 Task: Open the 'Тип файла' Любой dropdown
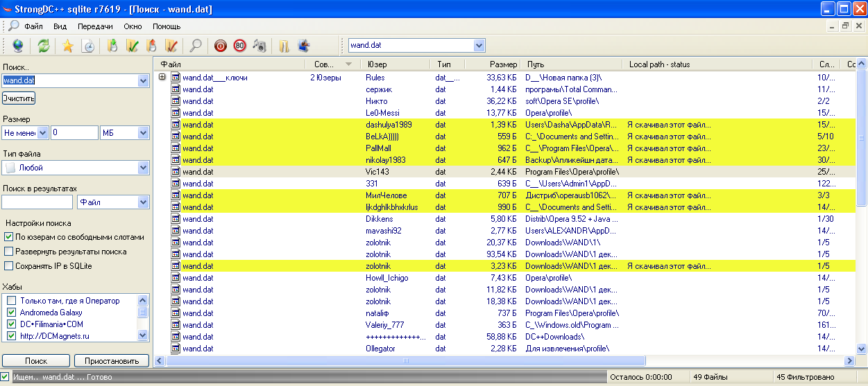tap(144, 167)
